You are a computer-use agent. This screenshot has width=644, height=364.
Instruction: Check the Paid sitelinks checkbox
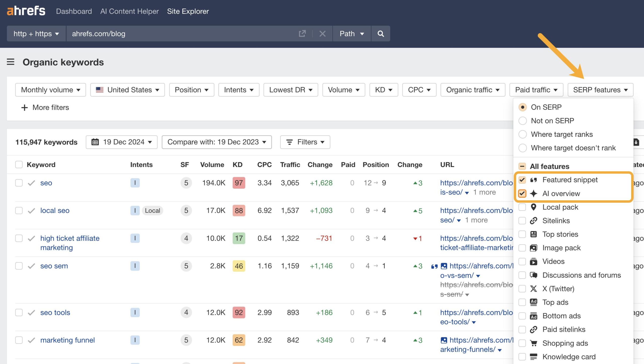tap(522, 329)
